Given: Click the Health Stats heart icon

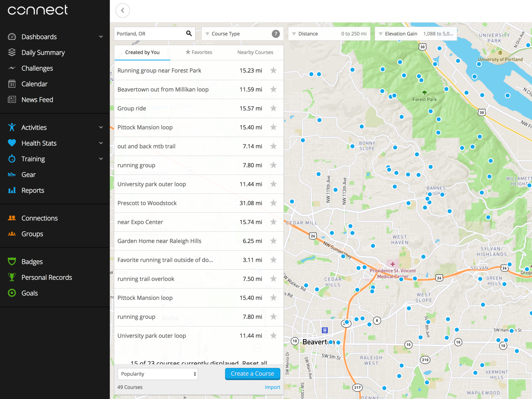Looking at the screenshot, I should tap(12, 143).
